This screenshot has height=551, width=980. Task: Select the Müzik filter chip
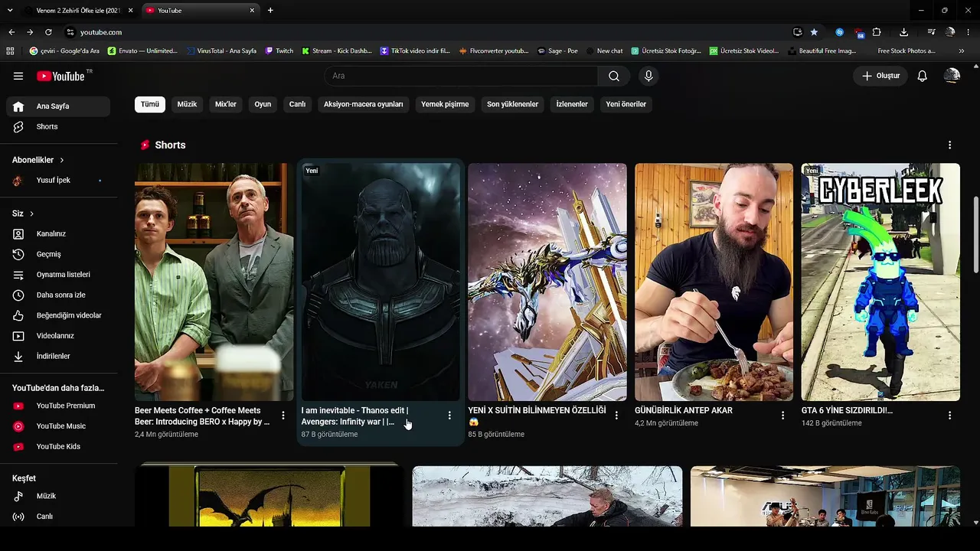[187, 104]
